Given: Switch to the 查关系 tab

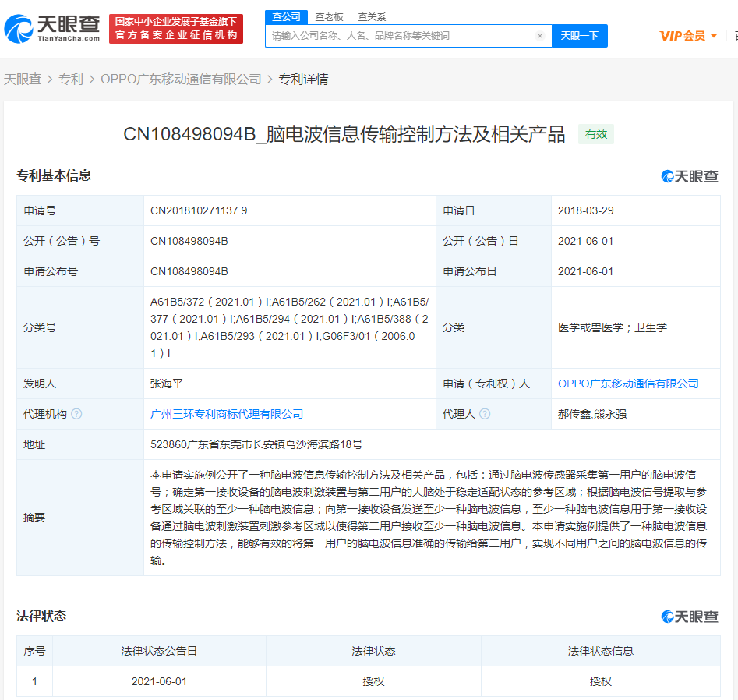Looking at the screenshot, I should point(370,16).
